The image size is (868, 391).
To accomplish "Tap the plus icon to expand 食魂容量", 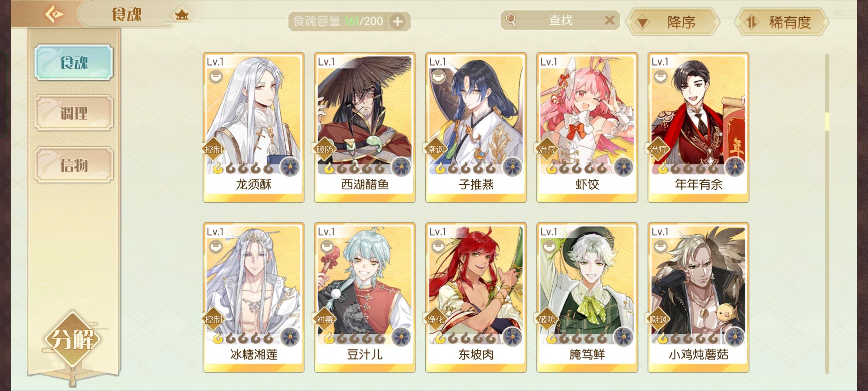I will tap(398, 22).
